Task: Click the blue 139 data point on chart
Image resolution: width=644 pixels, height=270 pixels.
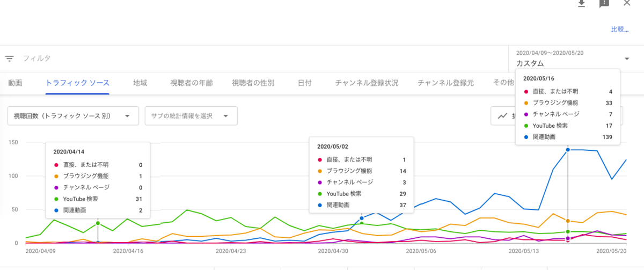Action: point(568,150)
